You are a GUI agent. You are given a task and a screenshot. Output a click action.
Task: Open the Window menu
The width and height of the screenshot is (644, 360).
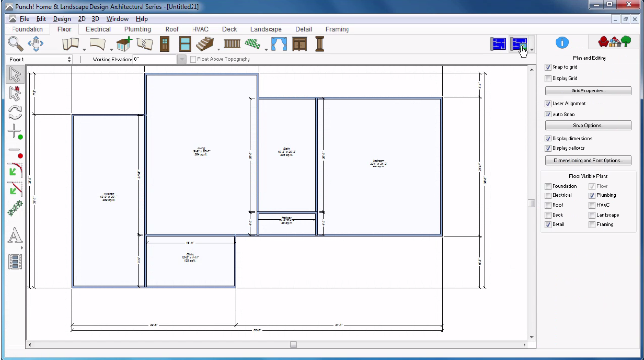click(x=117, y=19)
